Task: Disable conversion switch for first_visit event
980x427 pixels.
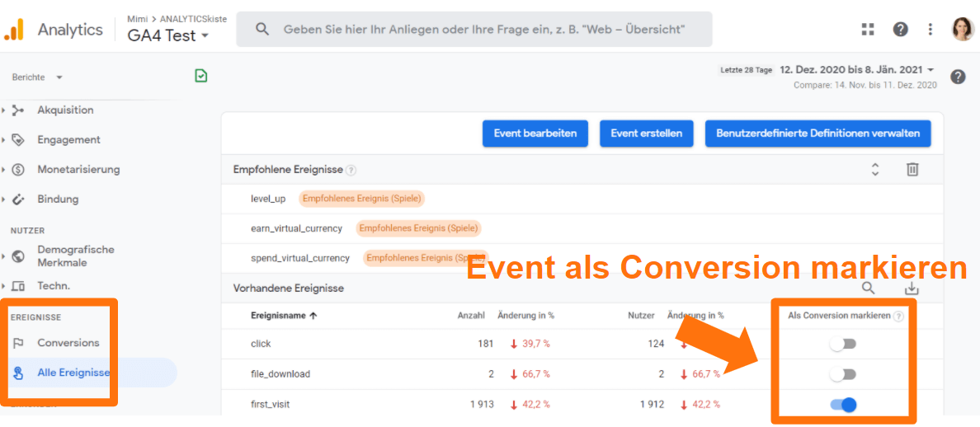Action: click(x=843, y=405)
